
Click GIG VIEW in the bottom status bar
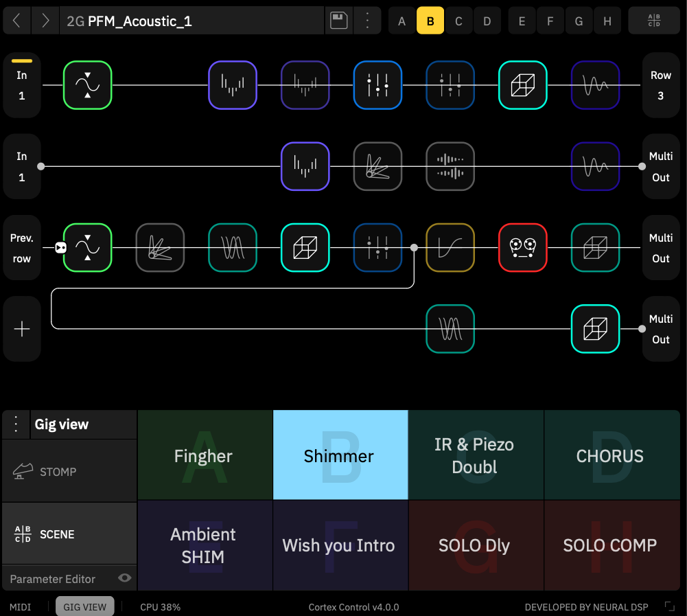click(84, 606)
